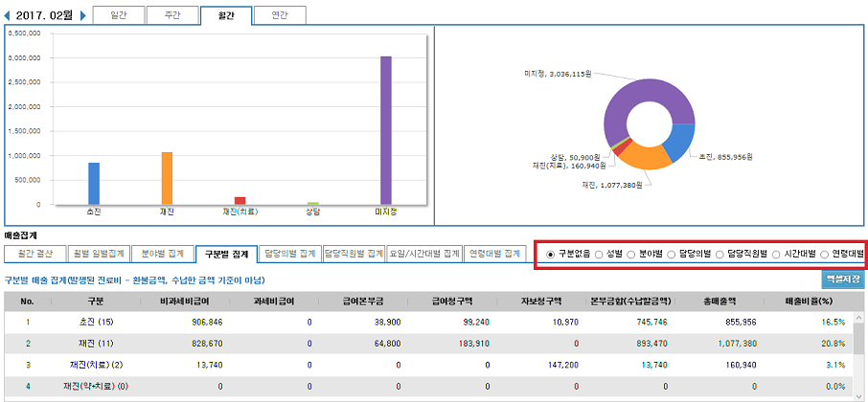Screen dimensions: 868x402
Task: Select the 초진 (15) table row
Action: click(x=431, y=323)
